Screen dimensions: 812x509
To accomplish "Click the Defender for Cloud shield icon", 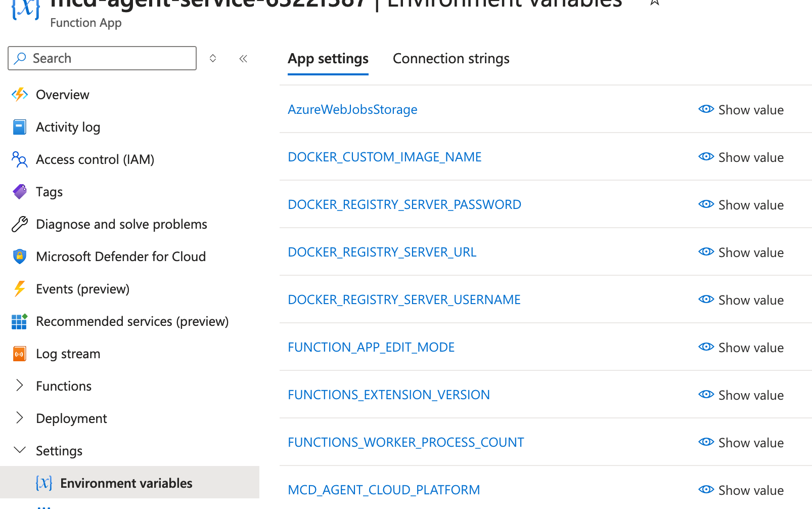I will [x=20, y=257].
